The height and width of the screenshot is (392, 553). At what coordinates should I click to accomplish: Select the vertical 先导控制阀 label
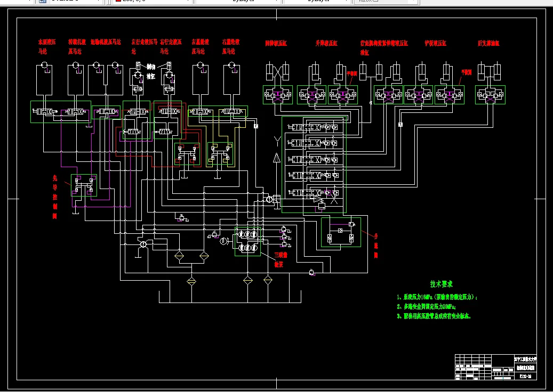click(55, 197)
